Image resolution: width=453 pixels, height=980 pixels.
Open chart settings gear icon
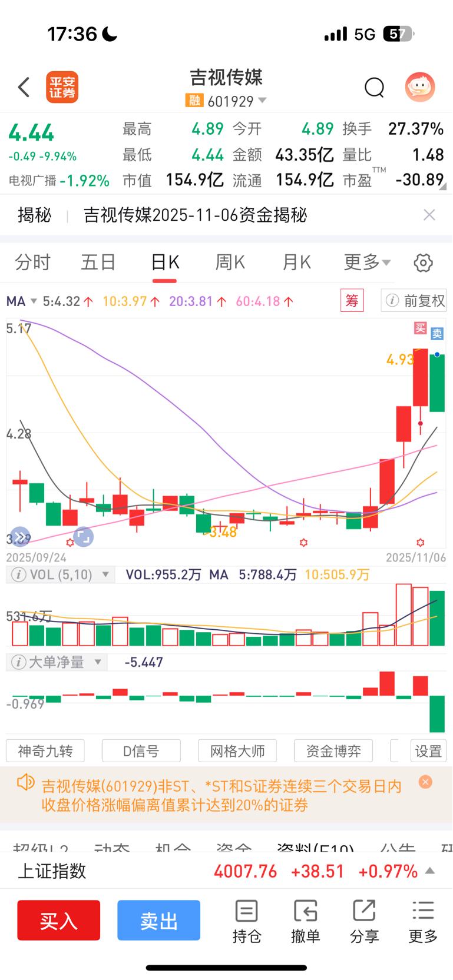pyautogui.click(x=423, y=263)
